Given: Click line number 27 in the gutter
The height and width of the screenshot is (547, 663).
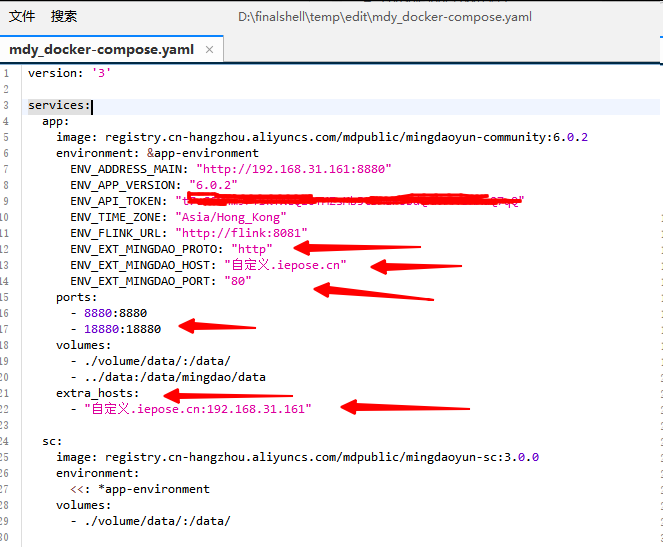Looking at the screenshot, I should coord(6,489).
